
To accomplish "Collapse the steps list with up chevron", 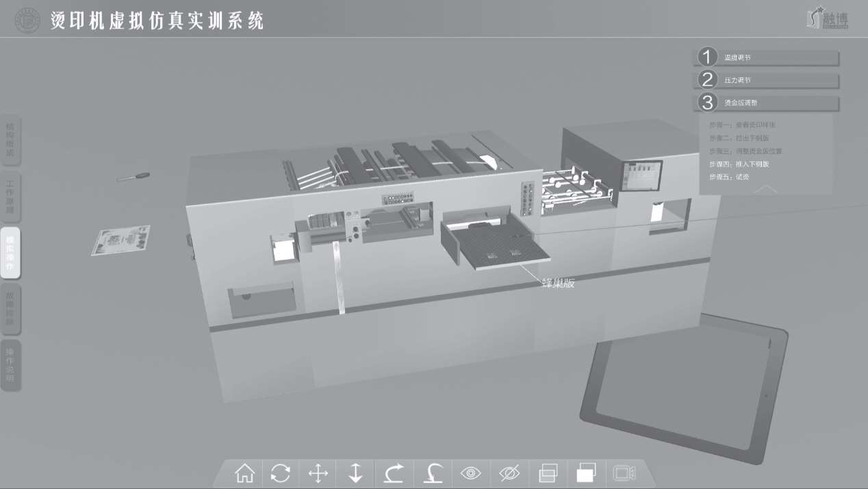I will tap(765, 189).
